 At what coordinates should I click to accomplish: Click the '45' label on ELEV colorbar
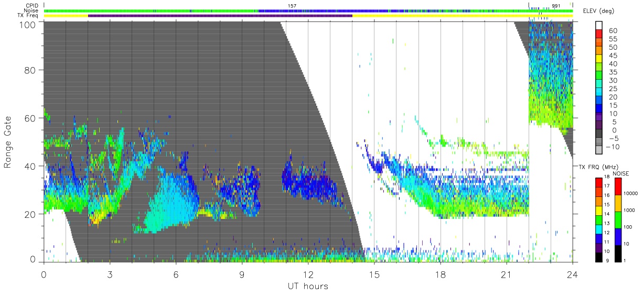pos(613,56)
